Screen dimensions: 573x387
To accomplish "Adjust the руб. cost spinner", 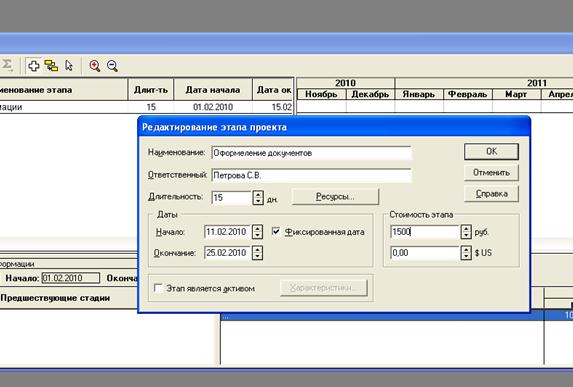I will tap(466, 232).
